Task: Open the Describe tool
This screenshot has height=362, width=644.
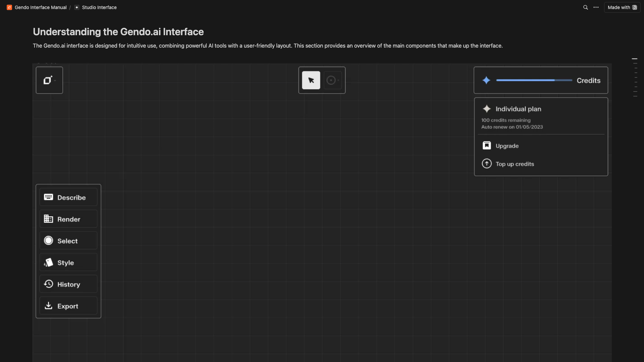Action: [x=68, y=197]
